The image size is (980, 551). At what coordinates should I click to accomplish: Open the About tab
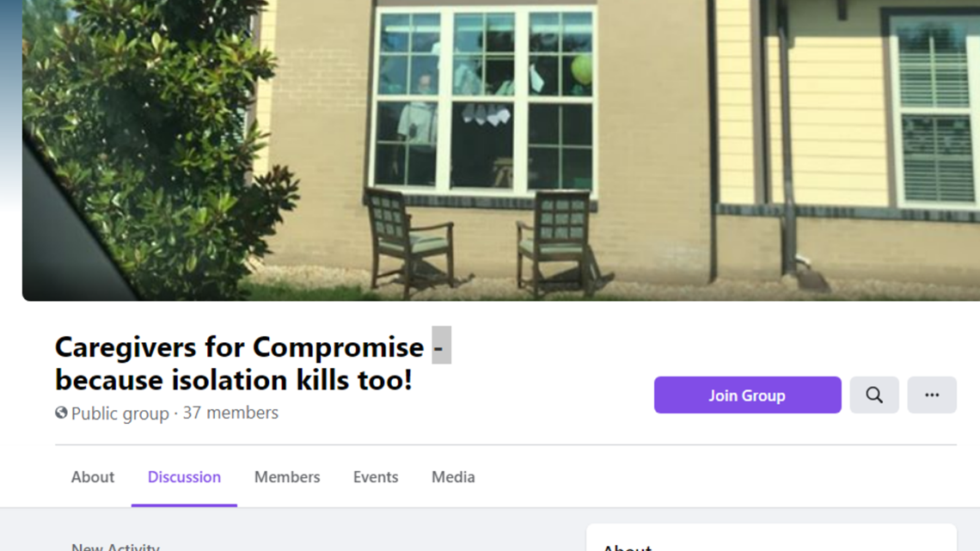tap(93, 477)
